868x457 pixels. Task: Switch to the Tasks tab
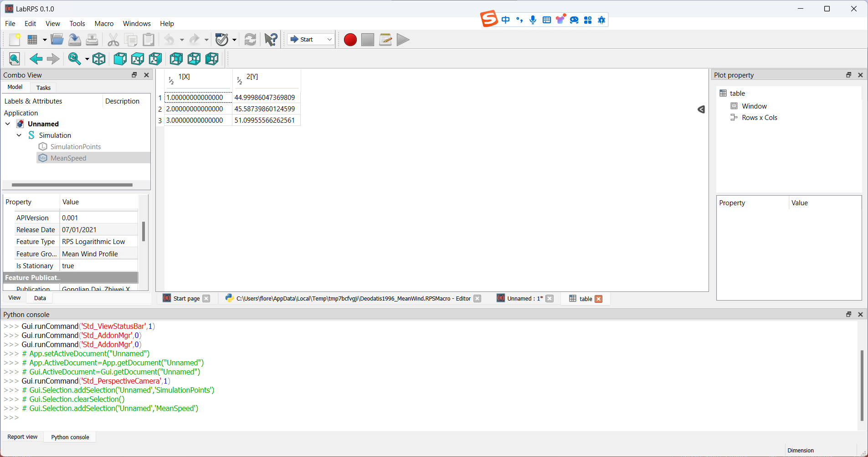[43, 88]
